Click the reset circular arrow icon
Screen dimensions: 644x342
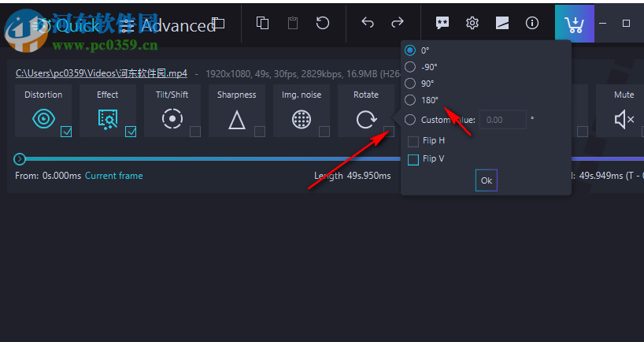point(323,23)
